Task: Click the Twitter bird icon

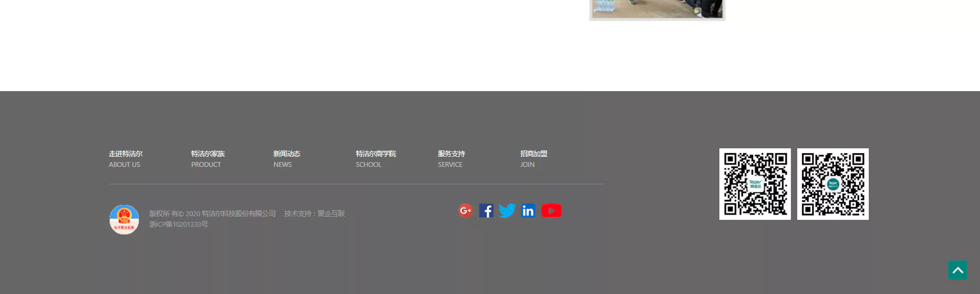Action: coord(507,211)
